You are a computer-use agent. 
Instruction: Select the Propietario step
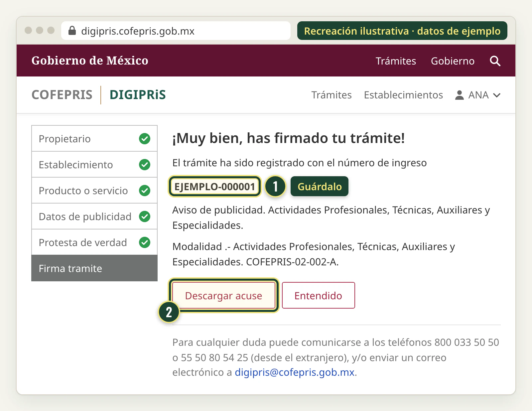pyautogui.click(x=94, y=139)
